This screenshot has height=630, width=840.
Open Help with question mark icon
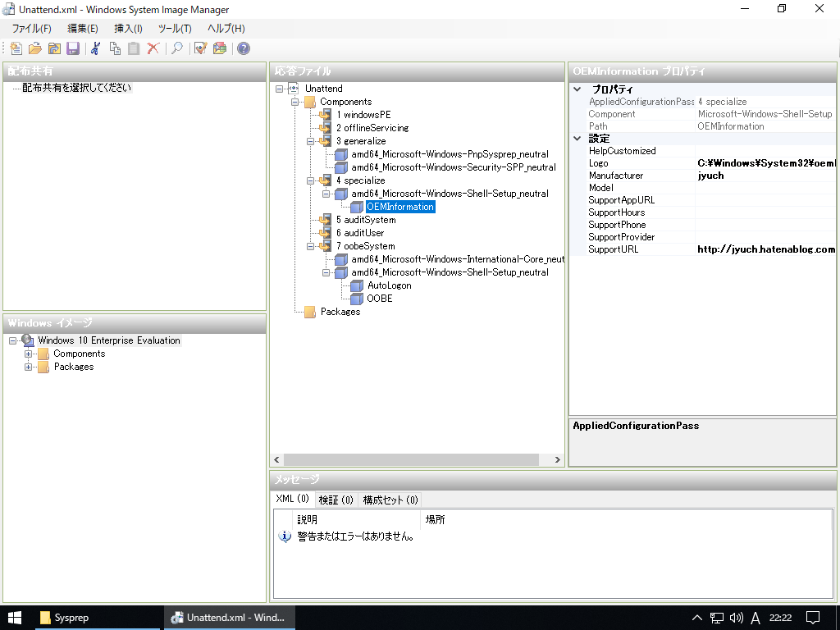pyautogui.click(x=243, y=48)
